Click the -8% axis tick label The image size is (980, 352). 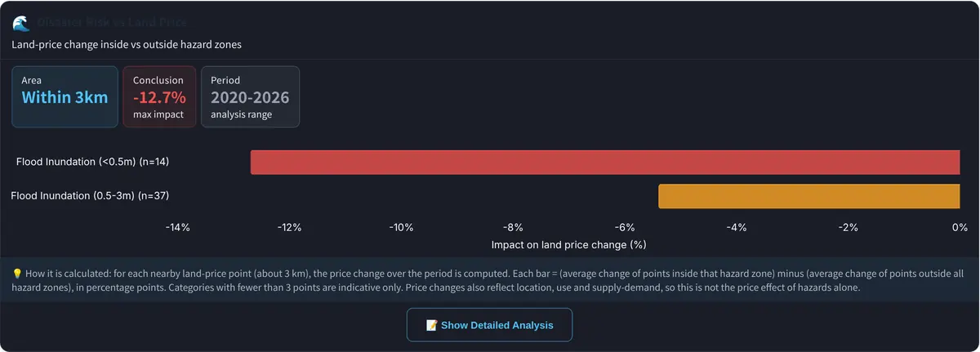(513, 227)
